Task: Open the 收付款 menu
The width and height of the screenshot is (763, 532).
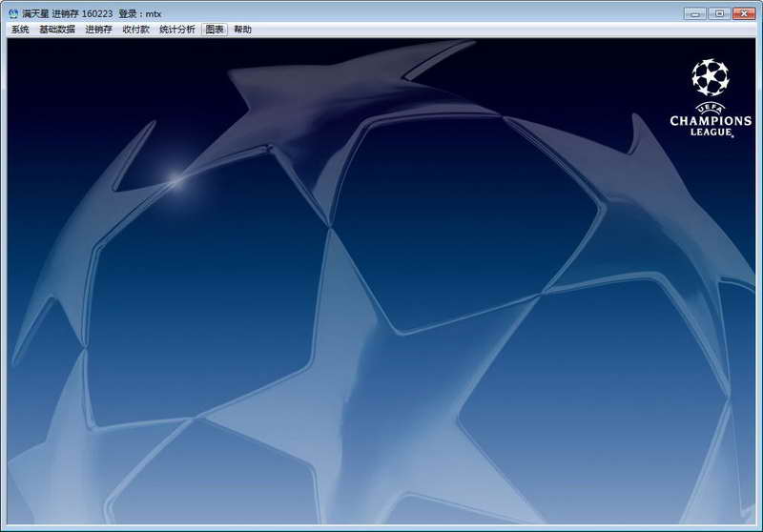Action: coord(135,30)
